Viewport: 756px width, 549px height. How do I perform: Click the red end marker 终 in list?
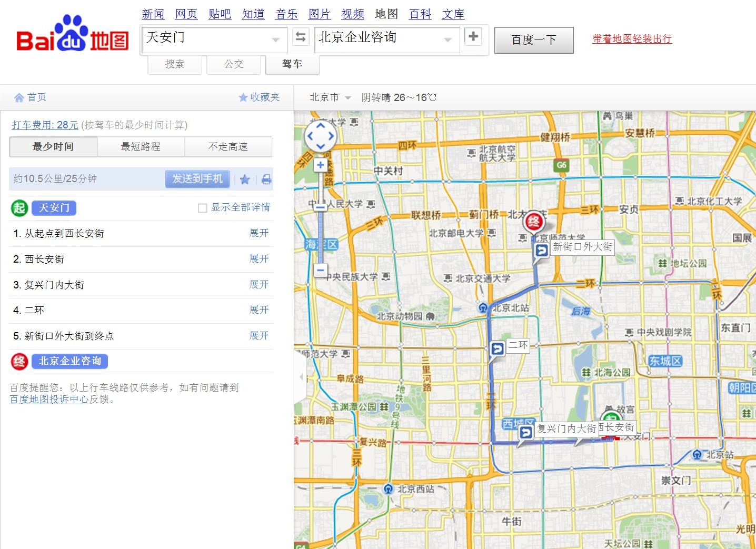click(x=19, y=361)
